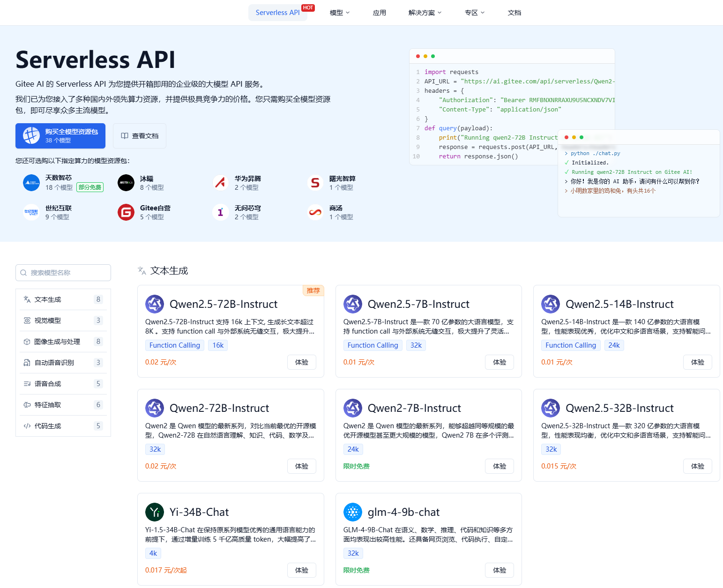Click the Qwen2.5-7B-Instruct model logo
Screen dimensions: 723x588
pos(353,304)
